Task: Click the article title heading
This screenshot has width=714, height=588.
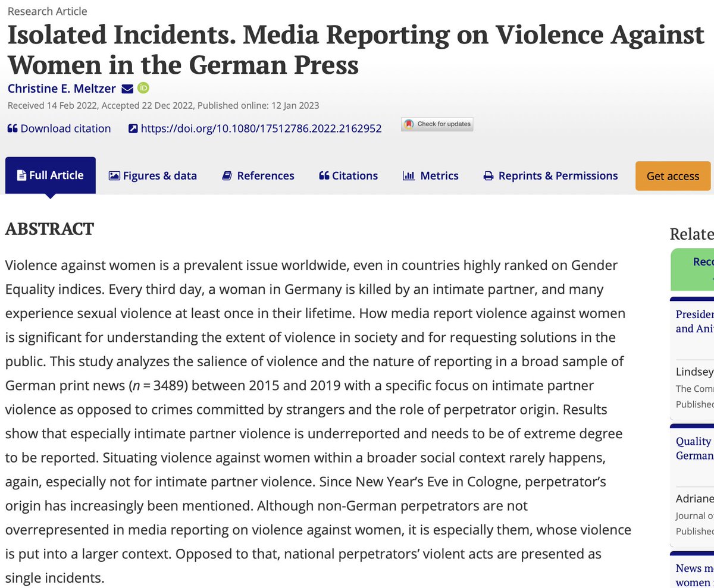Action: click(x=355, y=50)
